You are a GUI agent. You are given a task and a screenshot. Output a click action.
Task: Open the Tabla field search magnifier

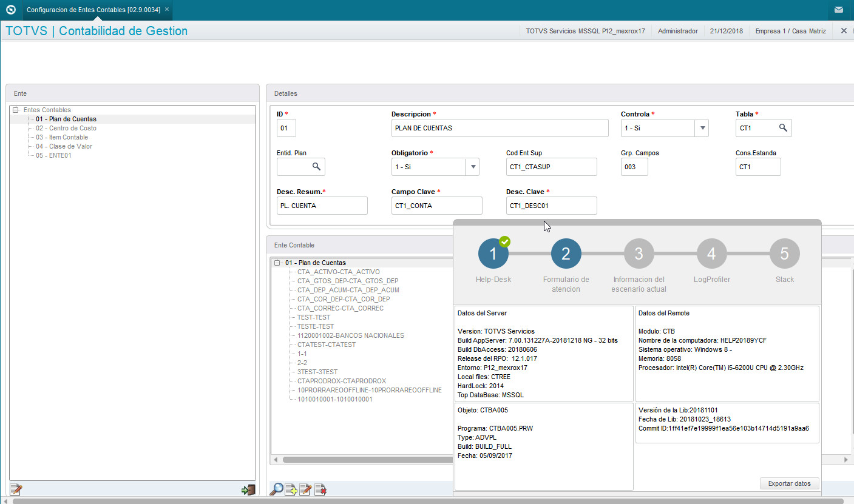[783, 128]
